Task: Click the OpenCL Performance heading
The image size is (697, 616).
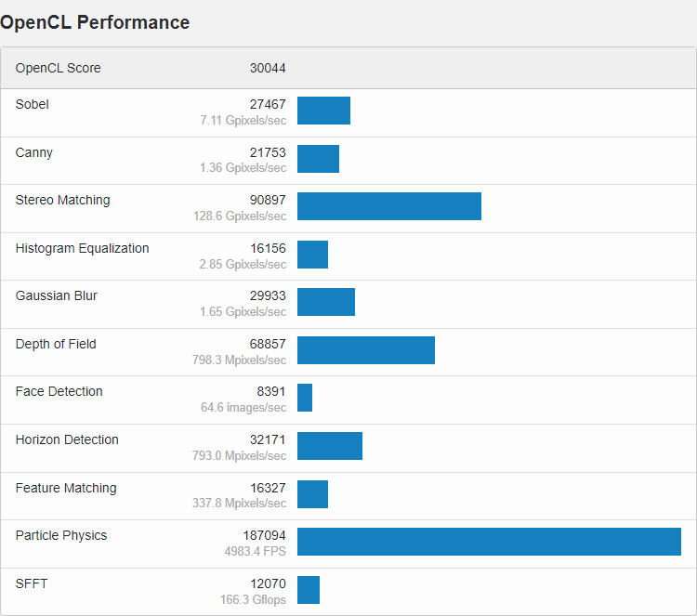Action: [95, 22]
